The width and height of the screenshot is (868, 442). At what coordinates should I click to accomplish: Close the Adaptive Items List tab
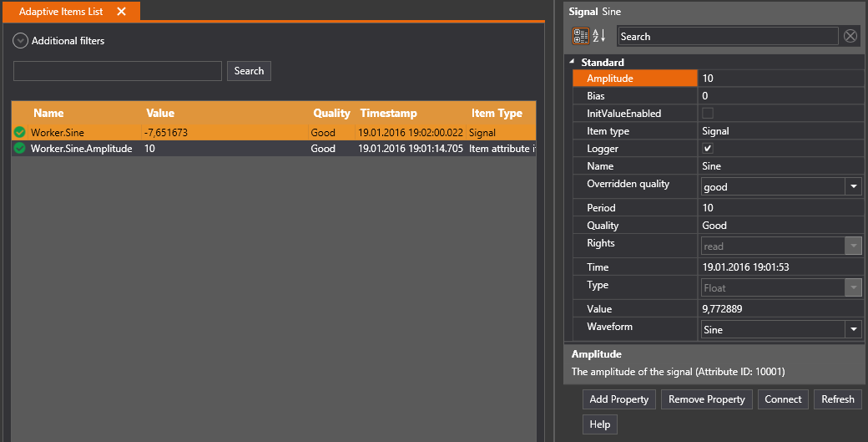click(x=122, y=12)
